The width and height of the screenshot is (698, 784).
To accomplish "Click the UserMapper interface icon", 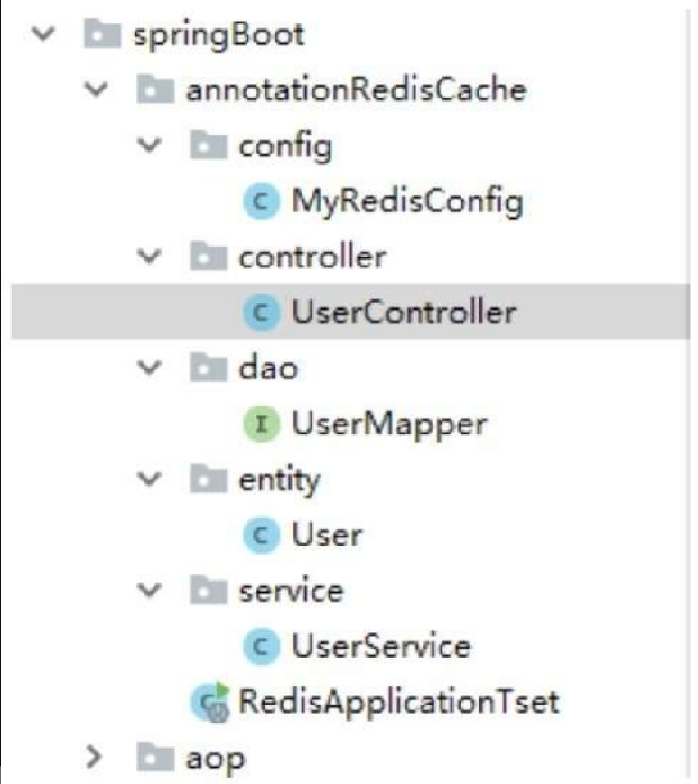I will 261,424.
